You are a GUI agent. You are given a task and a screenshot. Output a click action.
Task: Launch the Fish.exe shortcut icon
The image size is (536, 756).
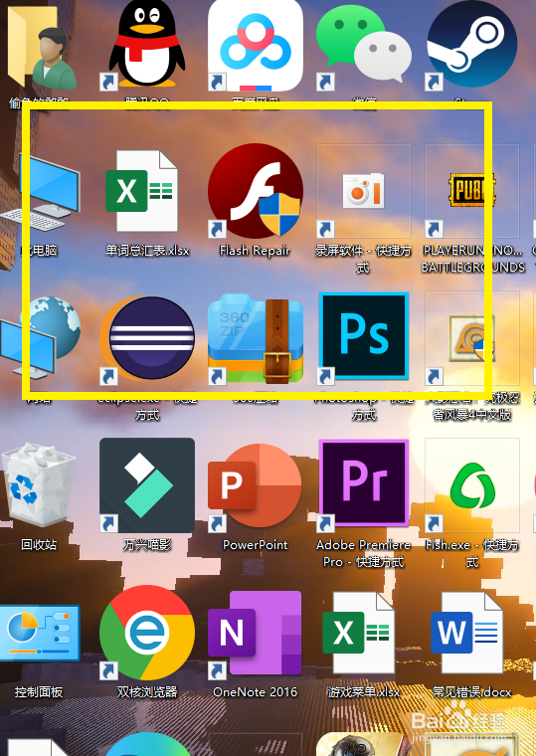pos(472,486)
